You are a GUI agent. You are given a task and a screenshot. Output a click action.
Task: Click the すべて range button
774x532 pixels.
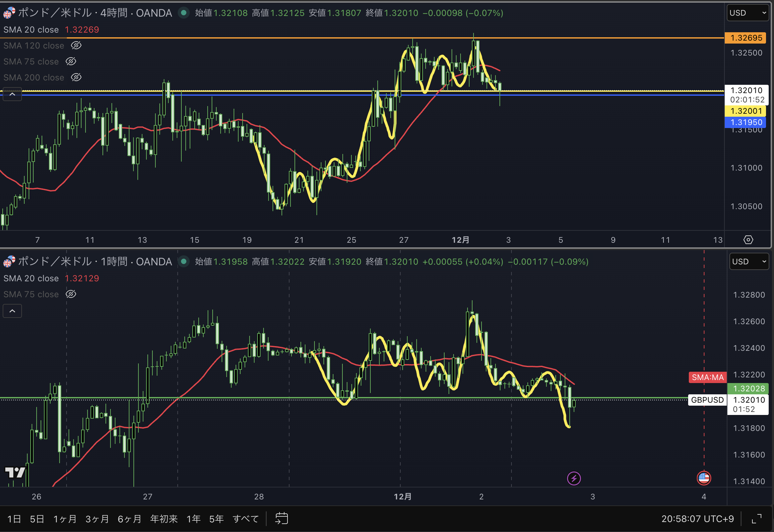coord(246,519)
